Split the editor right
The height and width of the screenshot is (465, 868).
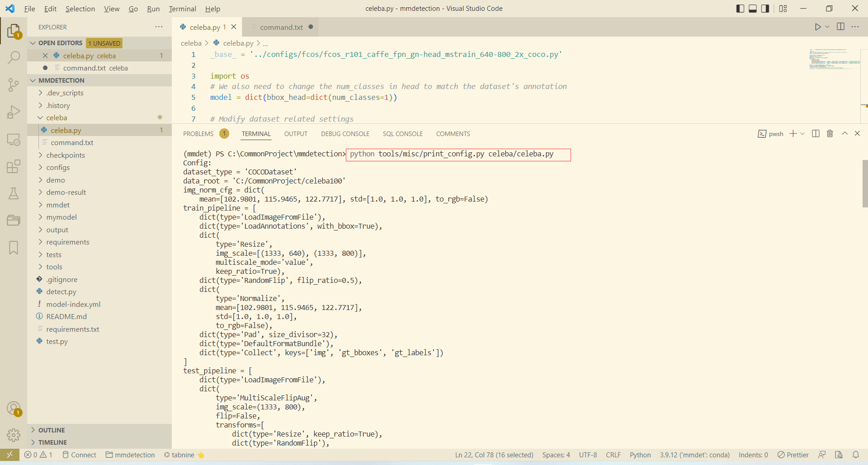pyautogui.click(x=840, y=27)
